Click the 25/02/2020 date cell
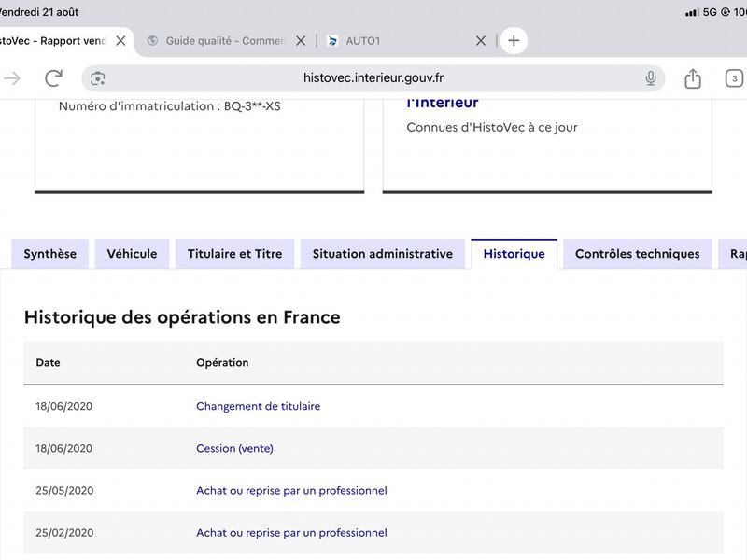Screen dimensions: 747x560 (x=64, y=532)
